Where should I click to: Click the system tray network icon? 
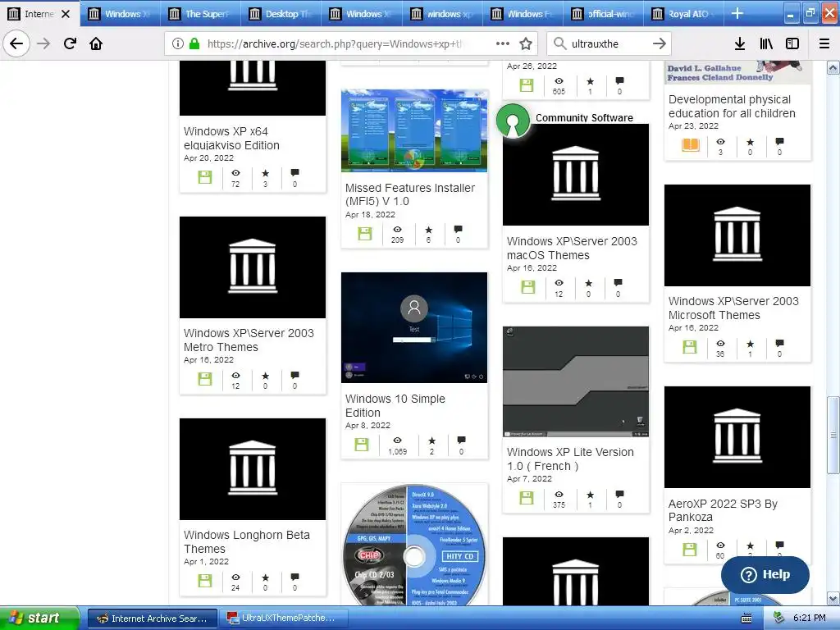pos(779,619)
